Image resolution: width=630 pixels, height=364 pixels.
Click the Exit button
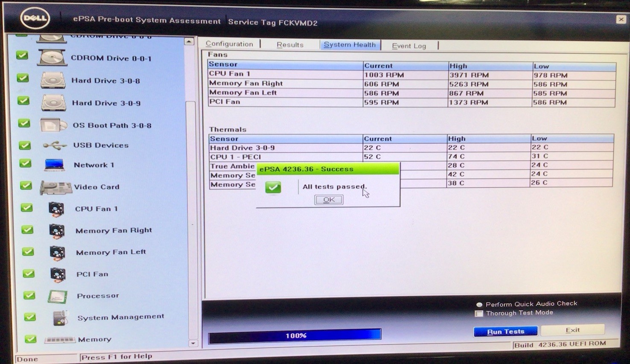pyautogui.click(x=572, y=330)
